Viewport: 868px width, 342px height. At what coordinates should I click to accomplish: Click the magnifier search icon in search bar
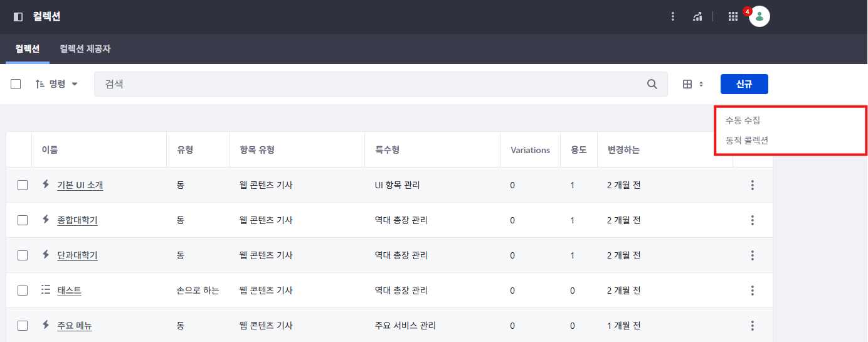[x=652, y=84]
